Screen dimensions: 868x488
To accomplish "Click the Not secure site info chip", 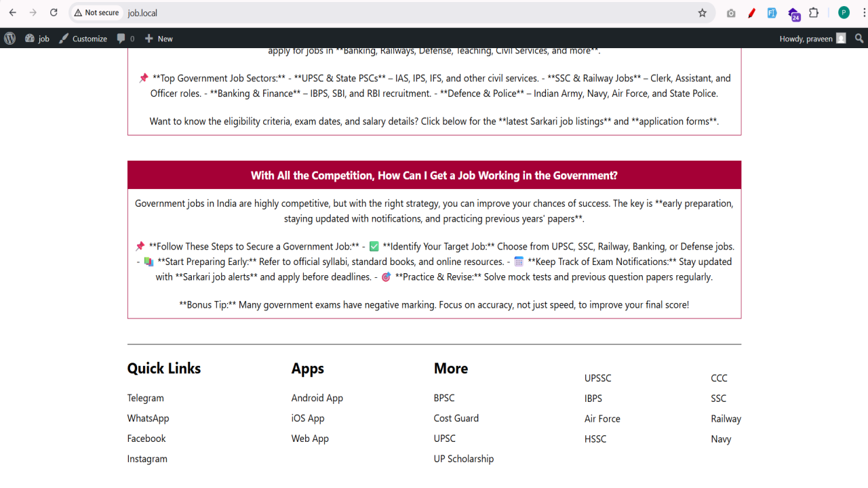I will (x=96, y=13).
